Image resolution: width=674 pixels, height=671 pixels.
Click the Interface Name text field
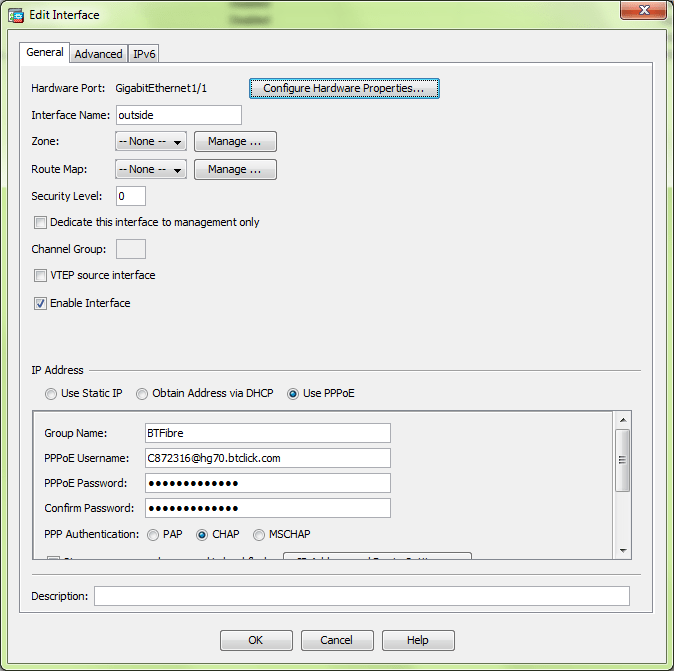[179, 115]
